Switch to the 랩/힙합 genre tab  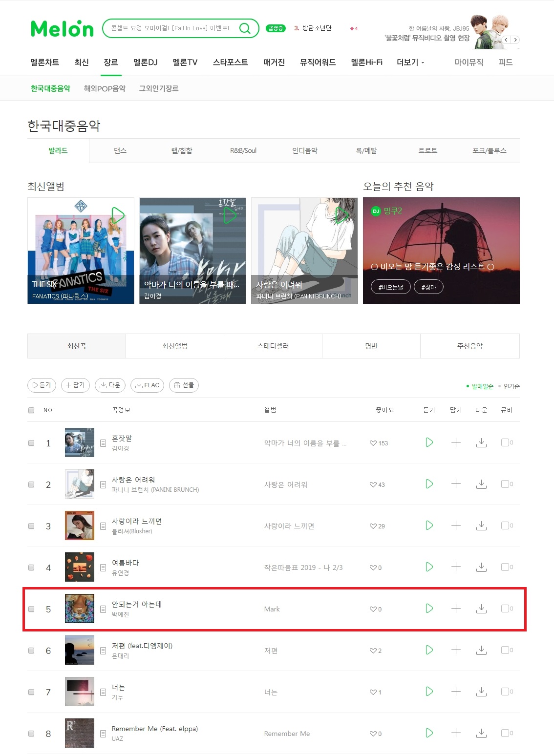[182, 150]
